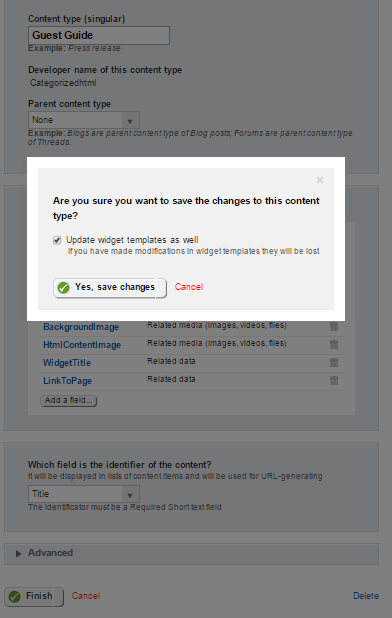Delete the BackgroundImage field via trash icon
This screenshot has width=392, height=618.
(334, 326)
